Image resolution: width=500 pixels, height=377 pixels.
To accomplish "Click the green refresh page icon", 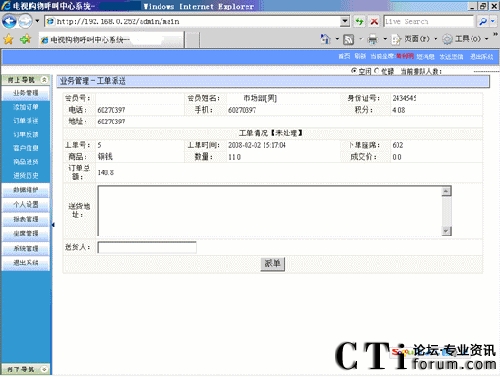I will pos(359,22).
